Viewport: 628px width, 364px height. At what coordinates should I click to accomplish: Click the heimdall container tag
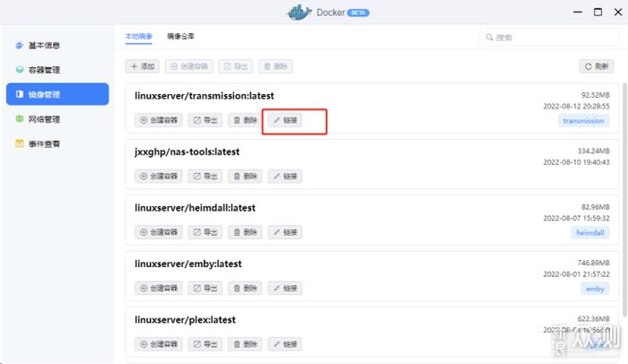[590, 233]
